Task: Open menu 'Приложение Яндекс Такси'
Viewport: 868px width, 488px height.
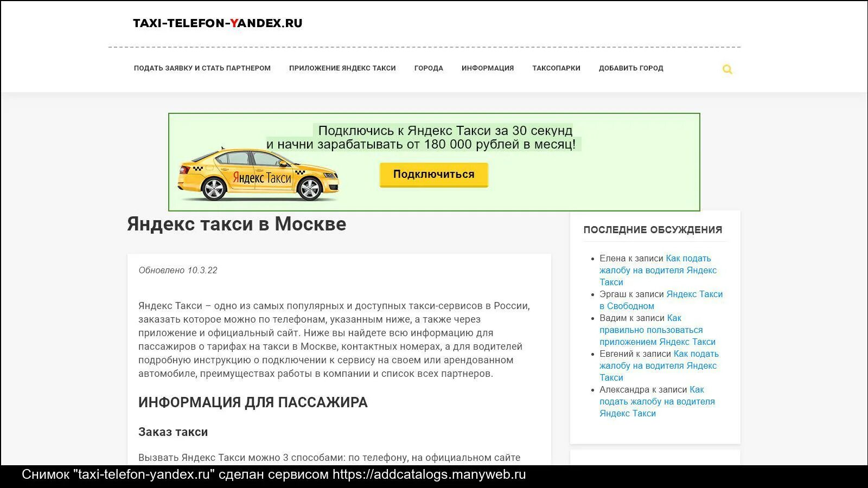Action: coord(342,68)
